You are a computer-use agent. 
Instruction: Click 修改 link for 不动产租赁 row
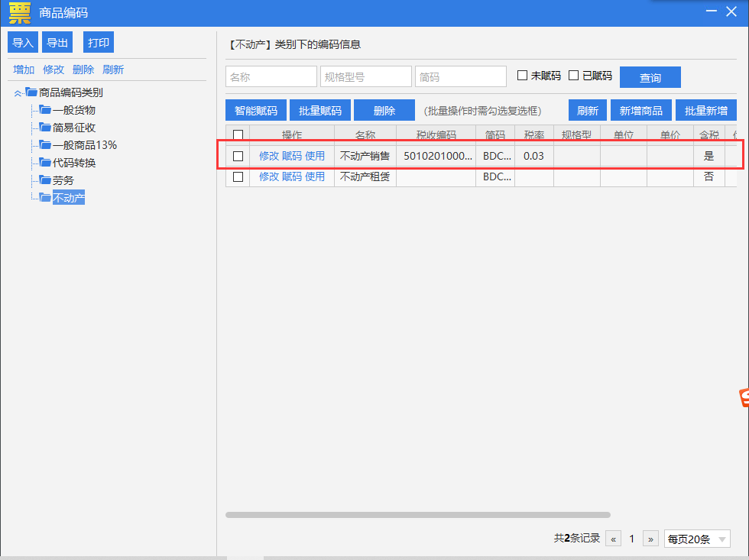[268, 176]
